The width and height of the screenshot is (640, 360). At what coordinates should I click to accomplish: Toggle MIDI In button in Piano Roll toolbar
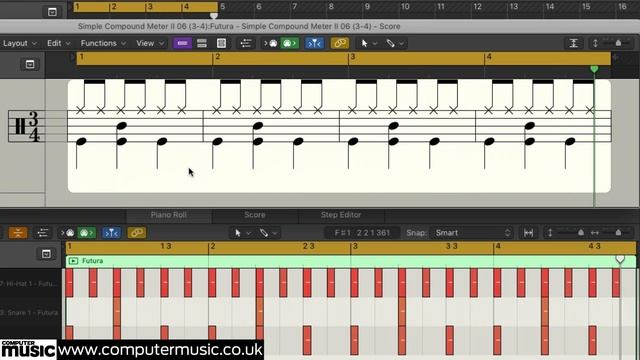click(x=68, y=233)
